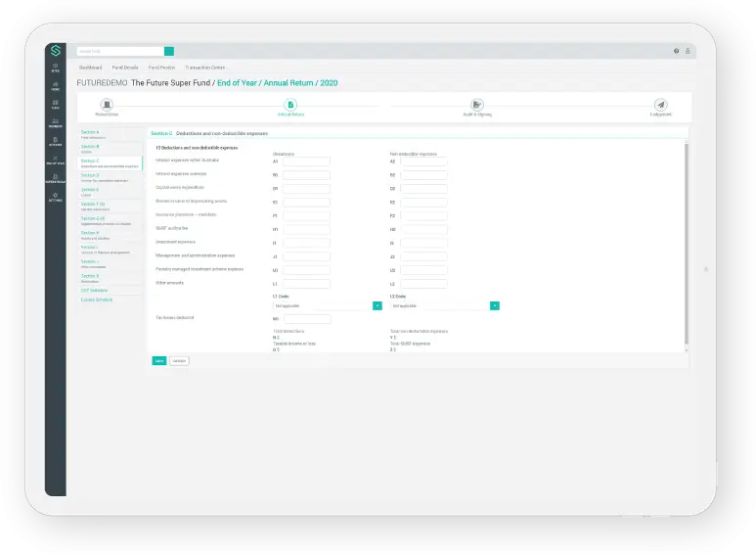This screenshot has height=553, width=756.
Task: Select Section A in the section list
Action: click(90, 131)
